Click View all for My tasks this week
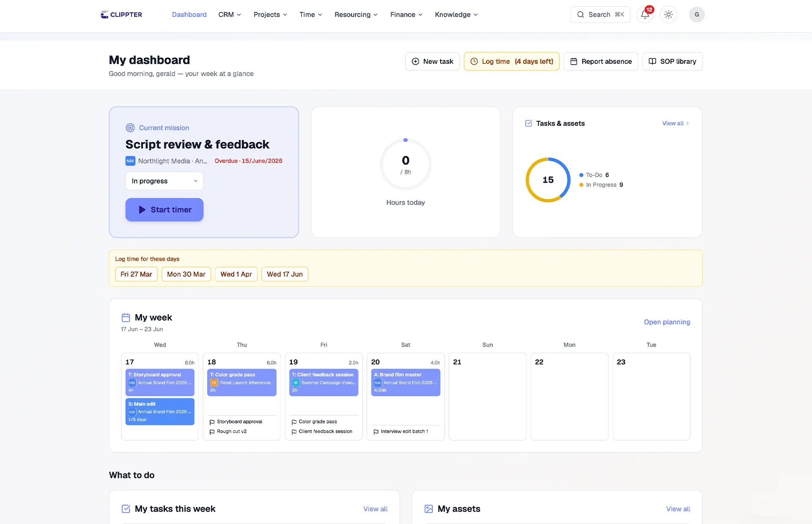 point(375,509)
